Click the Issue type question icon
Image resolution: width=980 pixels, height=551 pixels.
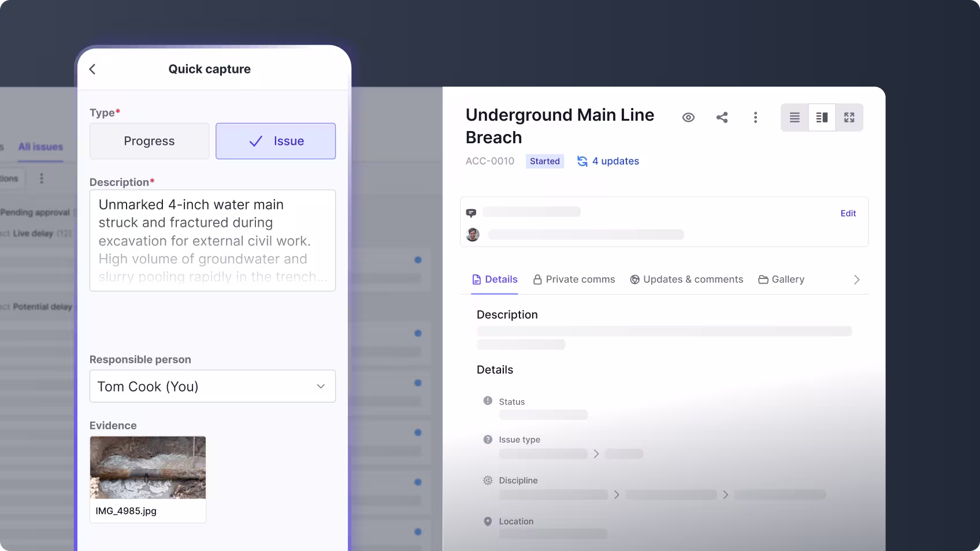(x=488, y=440)
